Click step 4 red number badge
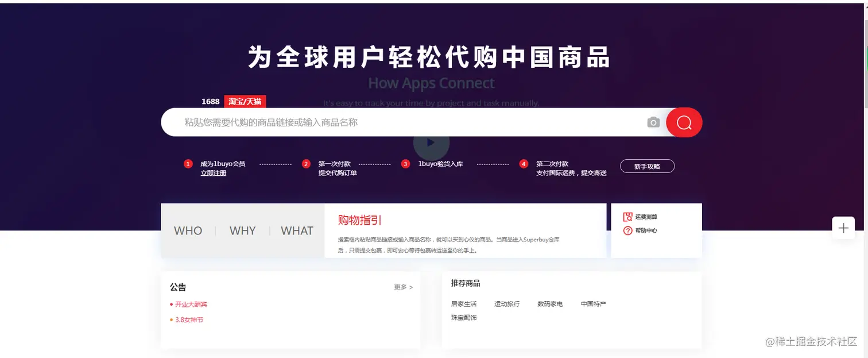 pyautogui.click(x=524, y=164)
